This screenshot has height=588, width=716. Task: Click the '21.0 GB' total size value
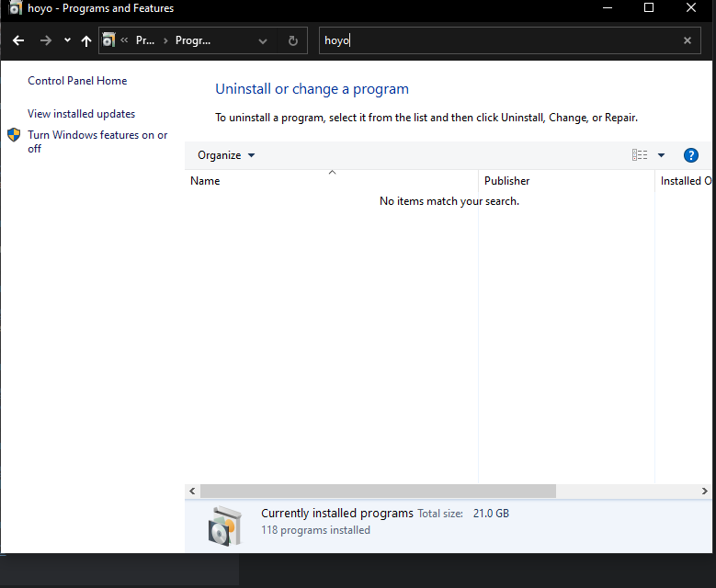[x=491, y=514]
